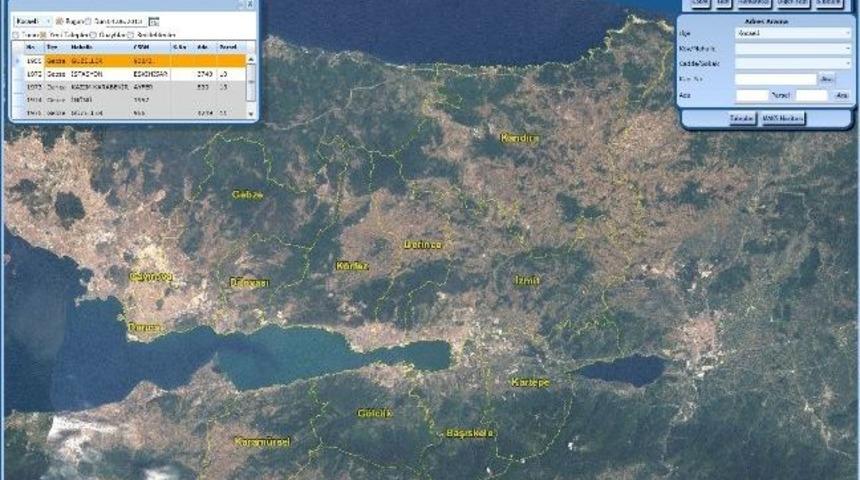The height and width of the screenshot is (480, 860).
Task: Open the Köy/Mahalle dropdown
Action: pos(793,48)
